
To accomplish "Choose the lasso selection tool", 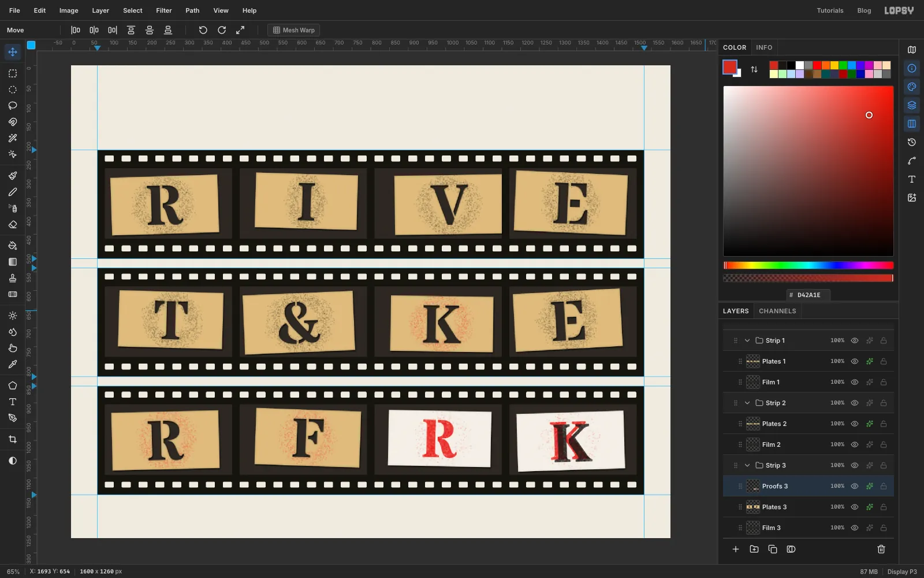I will (x=13, y=106).
